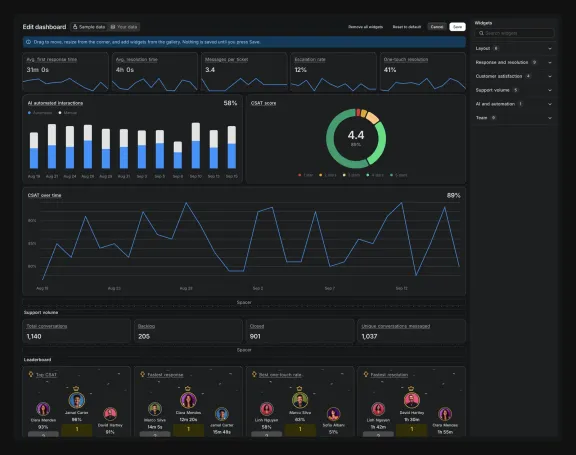Click the Manual white legend dot
Viewport: 576px width, 455px height.
click(60, 113)
